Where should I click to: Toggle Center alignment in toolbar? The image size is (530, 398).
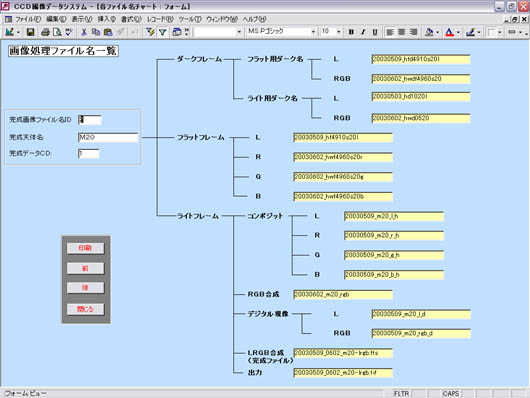[402, 32]
